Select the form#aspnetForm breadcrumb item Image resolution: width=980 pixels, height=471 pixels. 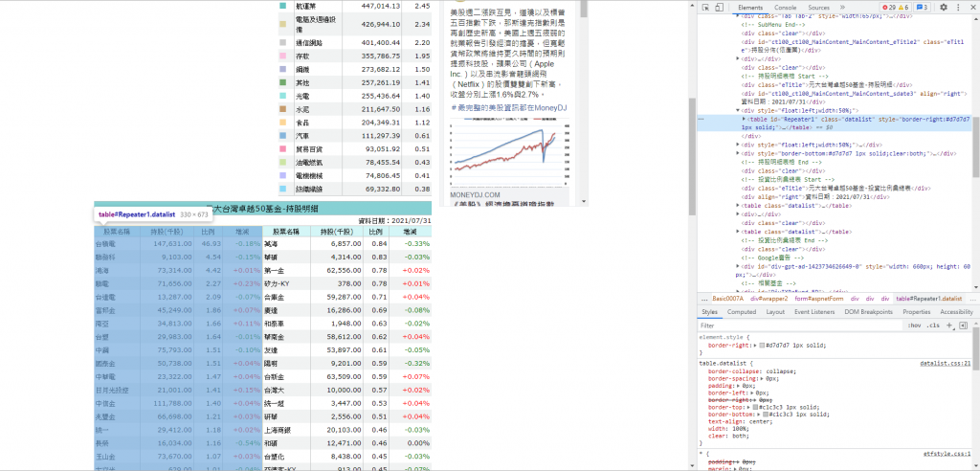click(x=820, y=299)
